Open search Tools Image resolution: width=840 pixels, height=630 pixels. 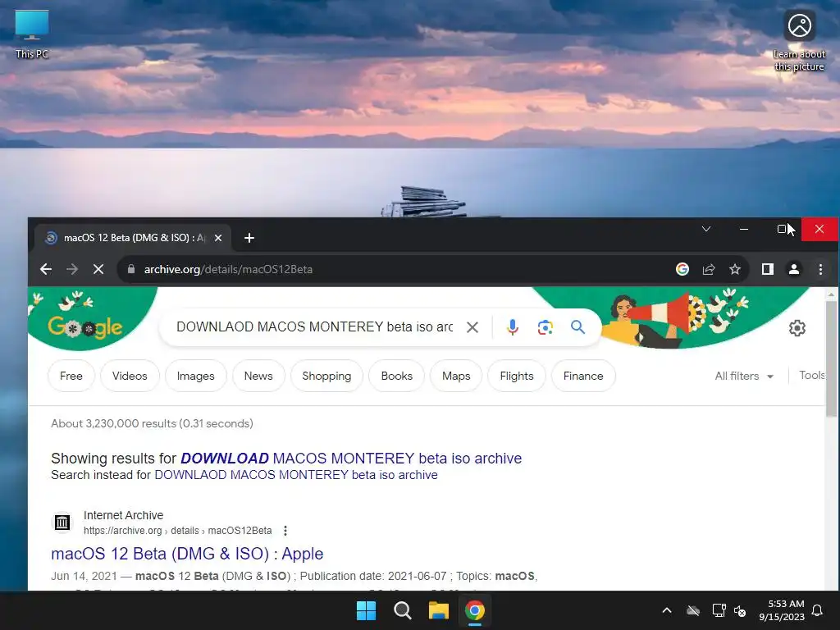(x=811, y=375)
